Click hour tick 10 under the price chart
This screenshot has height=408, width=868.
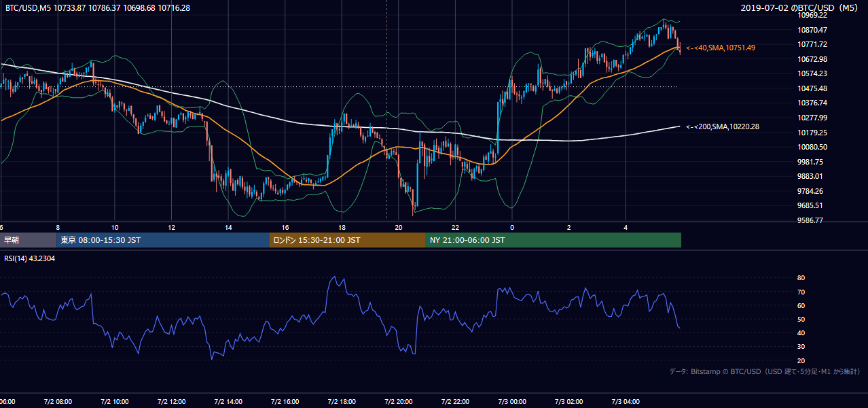(x=115, y=227)
